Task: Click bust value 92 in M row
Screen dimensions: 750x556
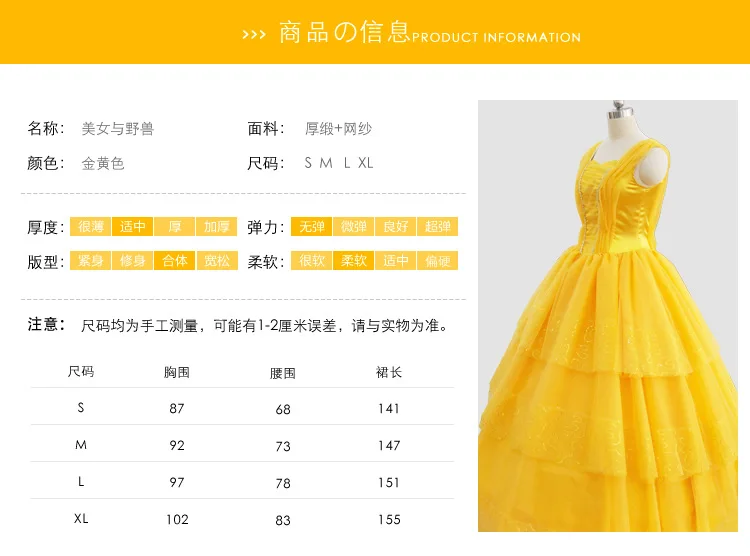Action: [x=176, y=445]
